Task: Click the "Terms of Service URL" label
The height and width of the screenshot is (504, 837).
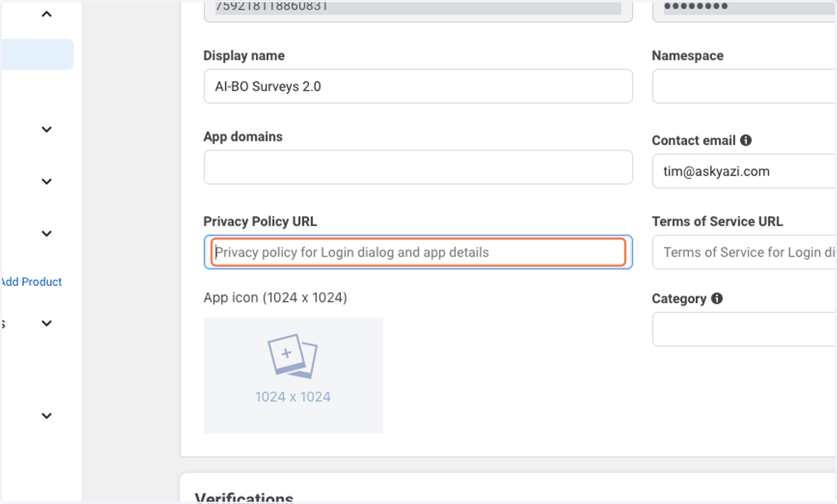Action: (718, 222)
